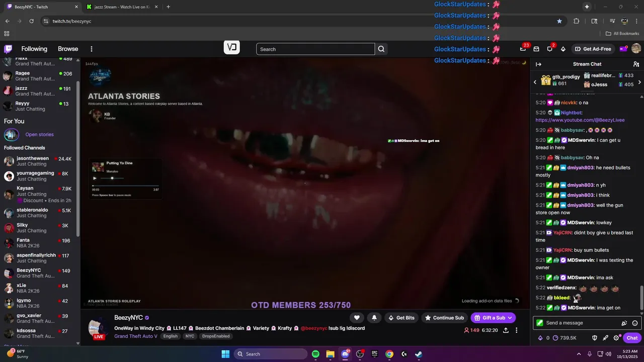Open the Twitch inbox notifications icon
Image resolution: width=644 pixels, height=362 pixels.
[536, 49]
